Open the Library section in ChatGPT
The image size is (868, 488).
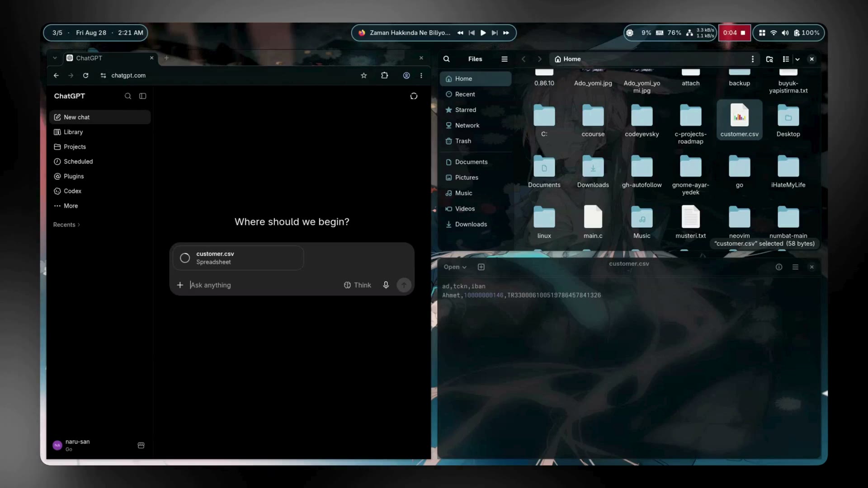(x=100, y=132)
